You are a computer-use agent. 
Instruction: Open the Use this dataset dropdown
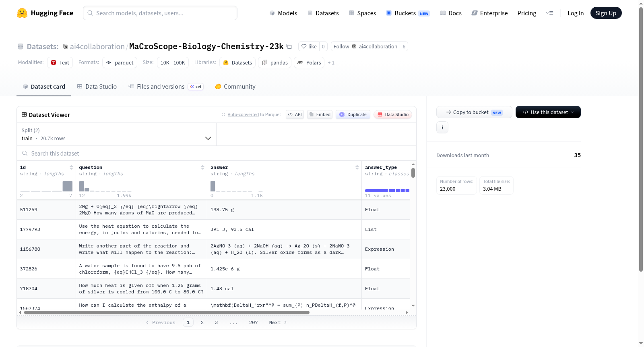coord(548,112)
